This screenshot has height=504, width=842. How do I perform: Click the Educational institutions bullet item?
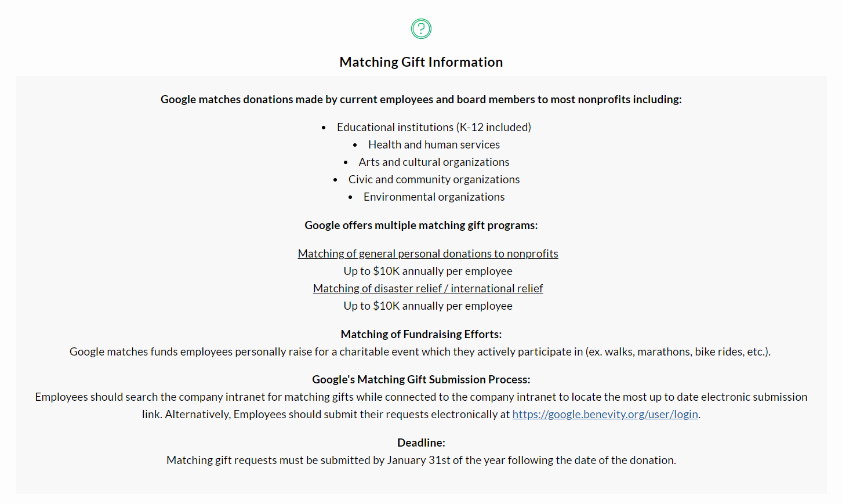tap(433, 127)
